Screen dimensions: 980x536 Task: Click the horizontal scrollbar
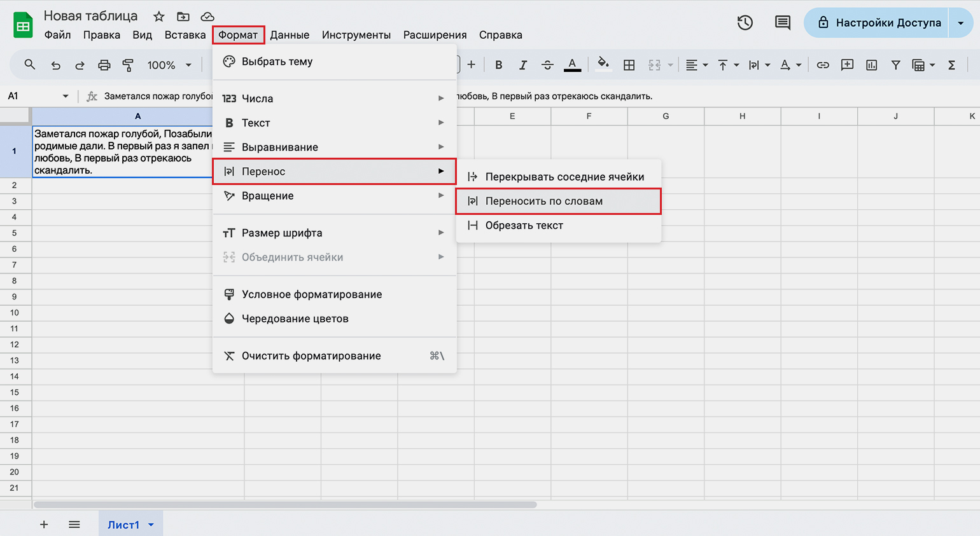(x=285, y=505)
